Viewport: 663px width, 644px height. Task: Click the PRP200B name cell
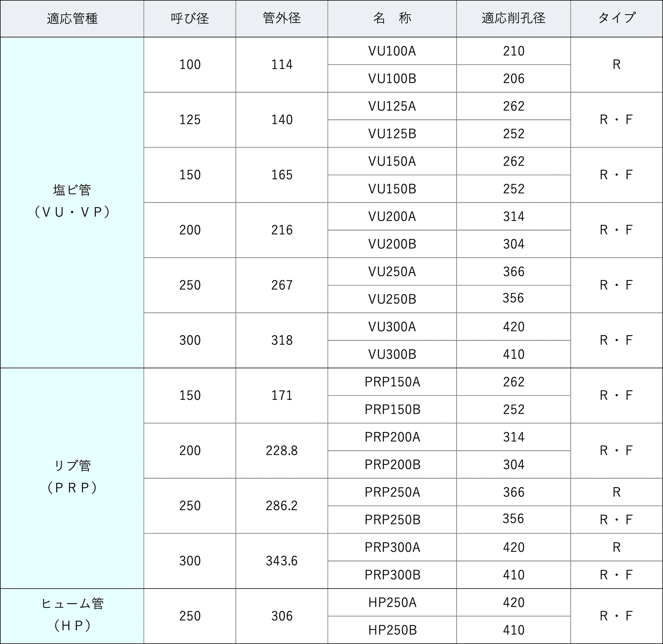coord(392,464)
